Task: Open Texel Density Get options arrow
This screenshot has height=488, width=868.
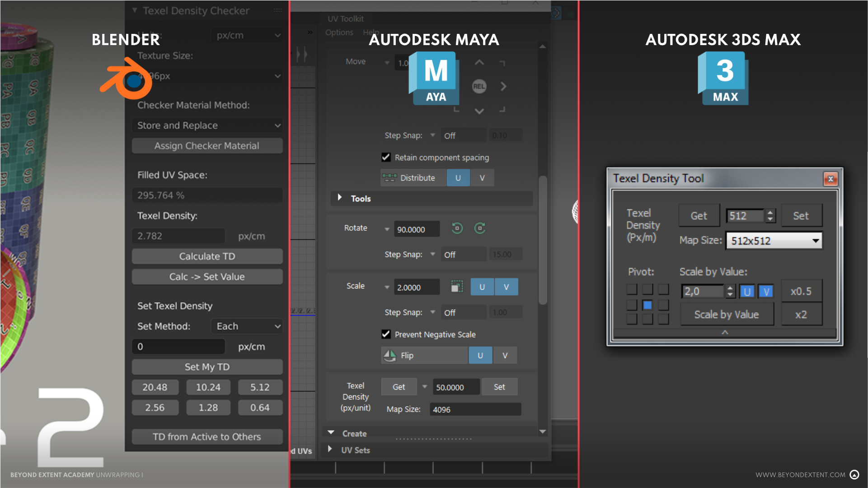Action: pos(424,386)
